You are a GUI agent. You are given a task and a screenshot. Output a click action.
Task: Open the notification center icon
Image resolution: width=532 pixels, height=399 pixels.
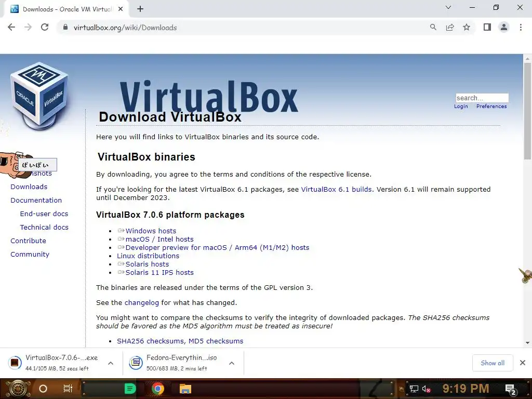click(x=511, y=389)
